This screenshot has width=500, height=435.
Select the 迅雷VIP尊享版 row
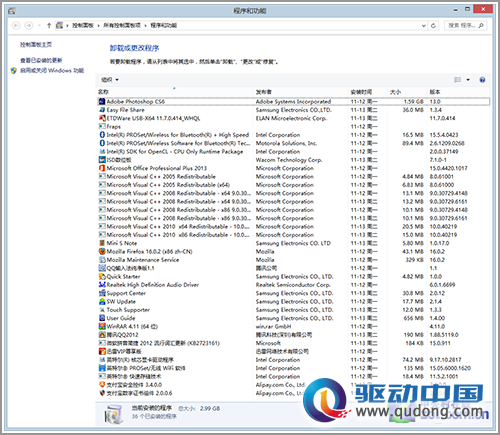[293, 351]
